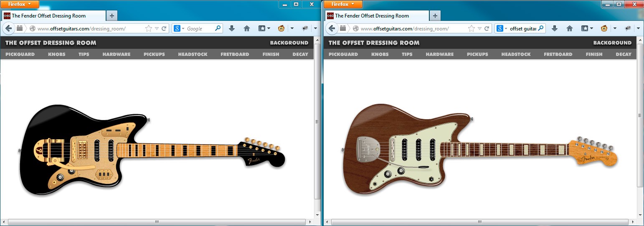Screen dimensions: 644x226
Task: Open new tab in right window
Action: (x=435, y=16)
